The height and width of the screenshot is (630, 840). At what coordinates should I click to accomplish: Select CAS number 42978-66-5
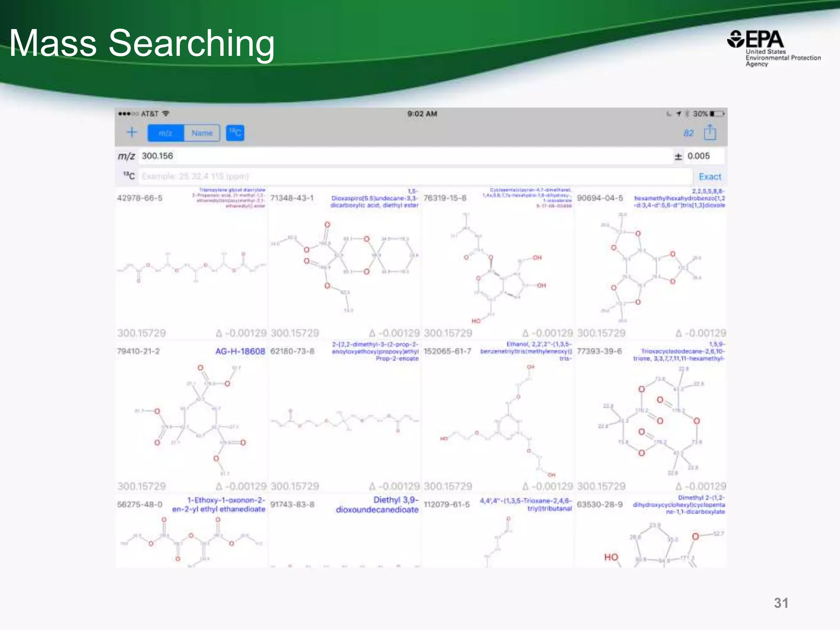[x=140, y=198]
